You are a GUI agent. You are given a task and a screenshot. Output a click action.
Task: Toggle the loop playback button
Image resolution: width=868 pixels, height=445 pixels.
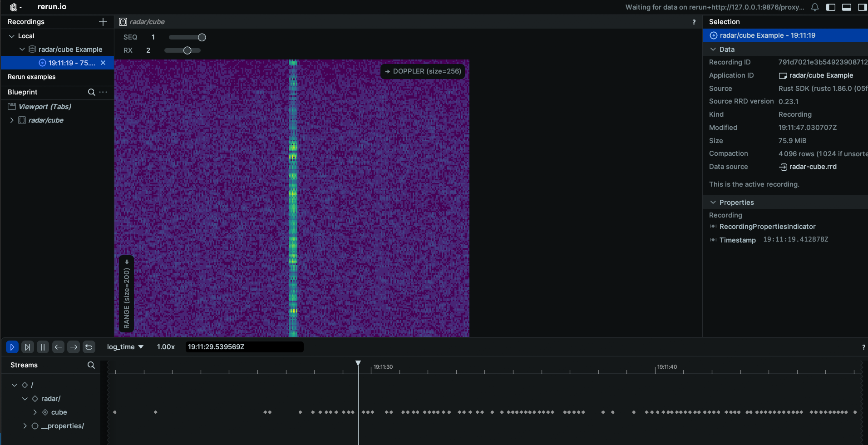[x=89, y=347]
